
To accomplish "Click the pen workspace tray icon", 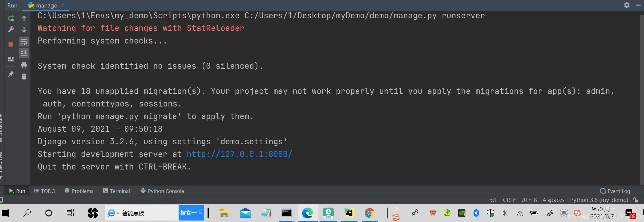I will click(x=550, y=213).
